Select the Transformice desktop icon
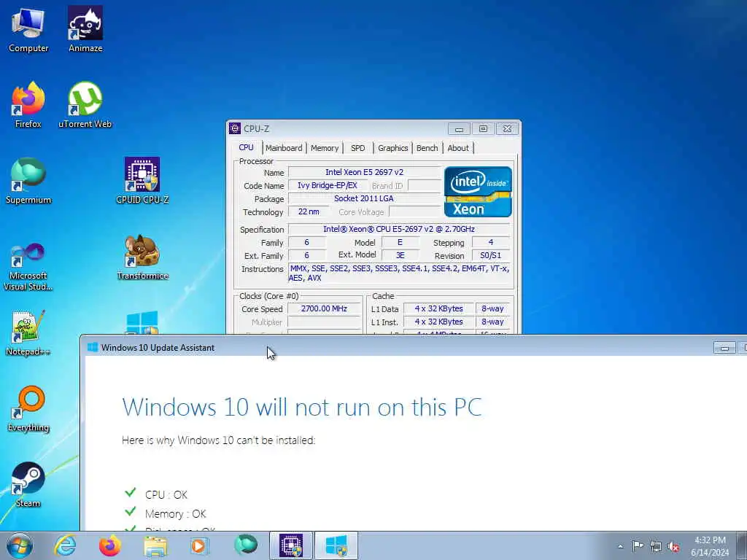Viewport: 747px width, 560px height. [142, 257]
